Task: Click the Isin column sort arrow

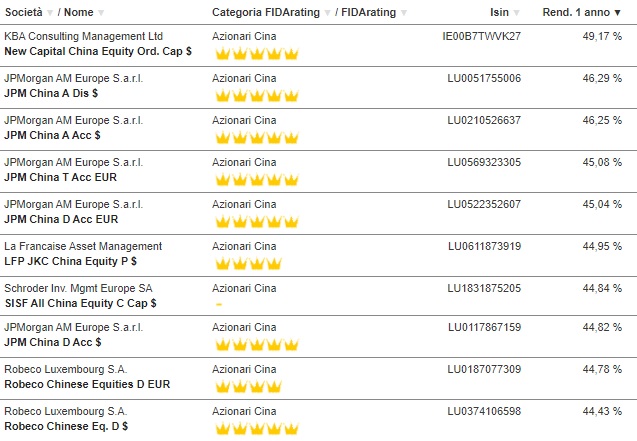Action: coord(516,13)
